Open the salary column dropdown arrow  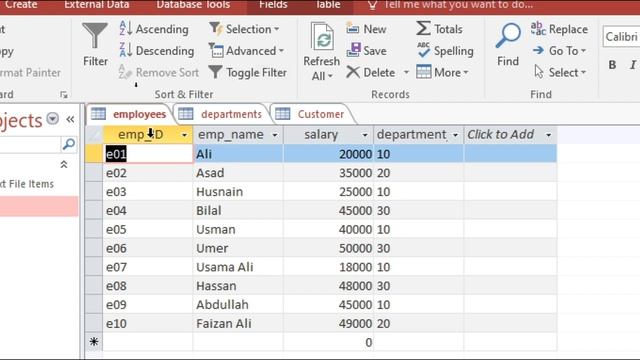(x=364, y=135)
